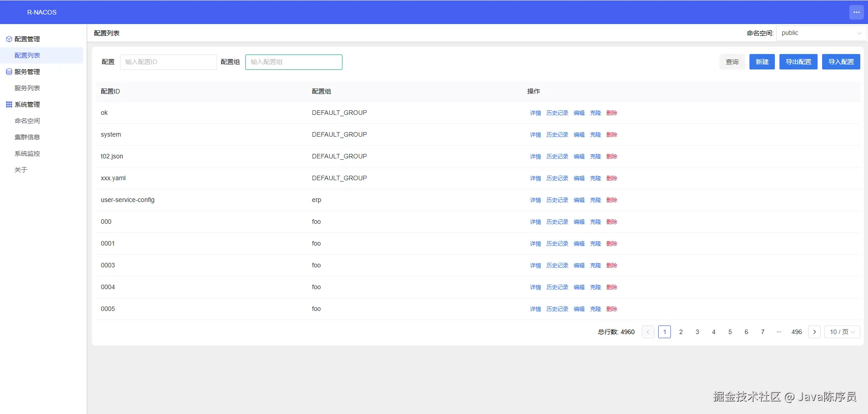Click the 配置管理 cube icon in sidebar
The width and height of the screenshot is (868, 414).
[x=9, y=39]
